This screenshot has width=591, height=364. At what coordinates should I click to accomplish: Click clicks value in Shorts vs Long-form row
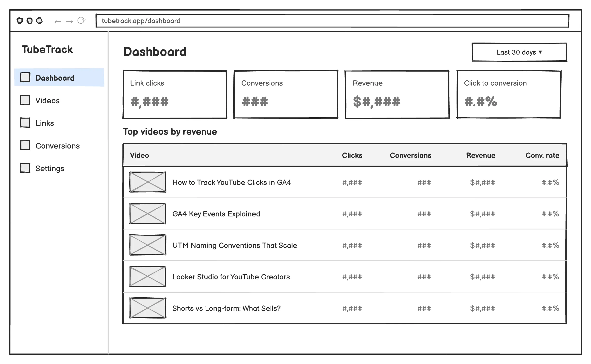pyautogui.click(x=352, y=308)
